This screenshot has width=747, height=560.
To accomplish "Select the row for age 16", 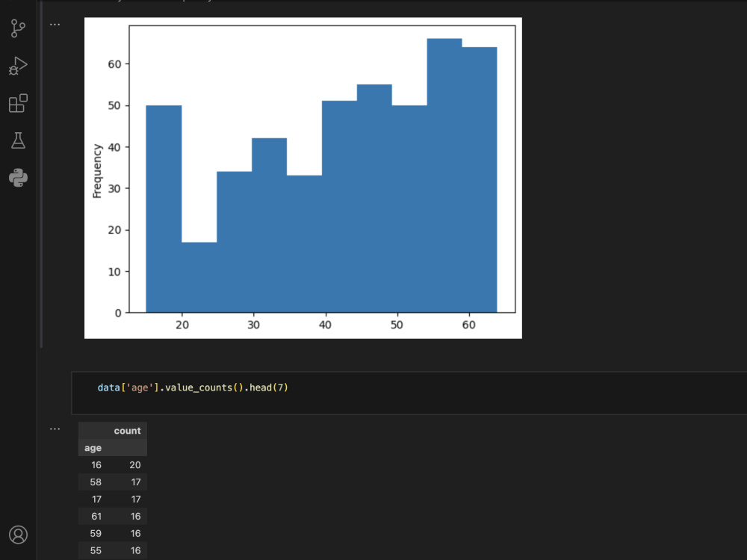I will pyautogui.click(x=113, y=464).
